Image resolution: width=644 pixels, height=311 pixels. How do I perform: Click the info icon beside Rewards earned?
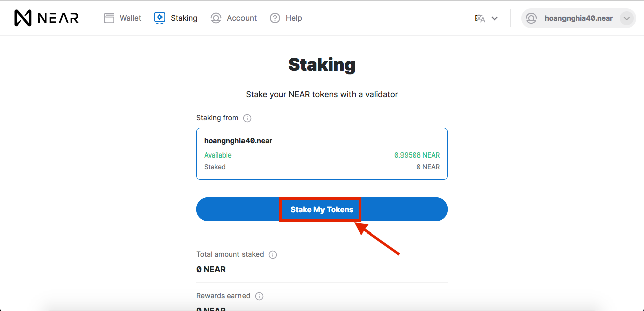(x=259, y=296)
